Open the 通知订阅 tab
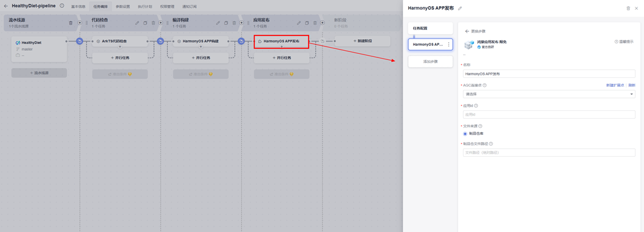 tap(190, 7)
